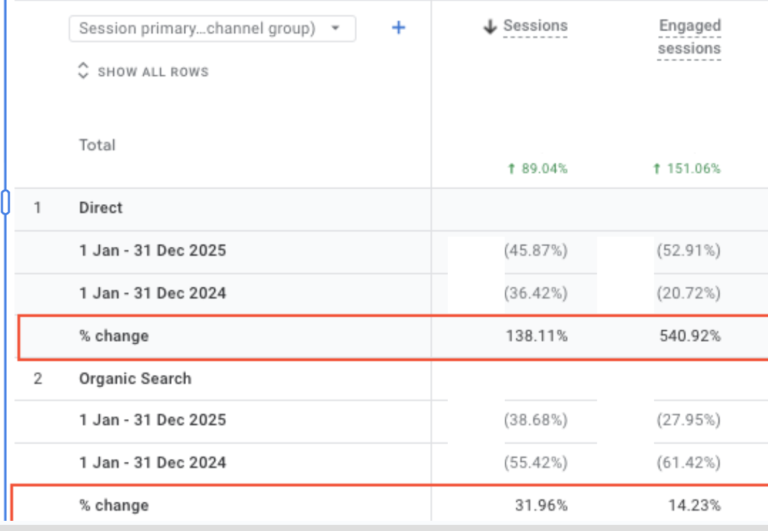
Task: Click Organic Search's 31.96% sessions change
Action: (x=541, y=505)
